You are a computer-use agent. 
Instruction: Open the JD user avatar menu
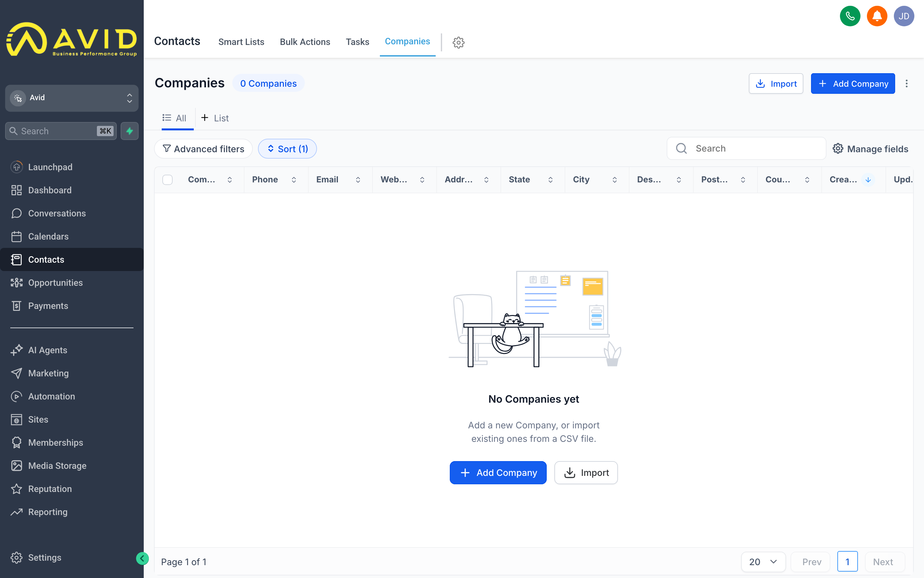904,16
